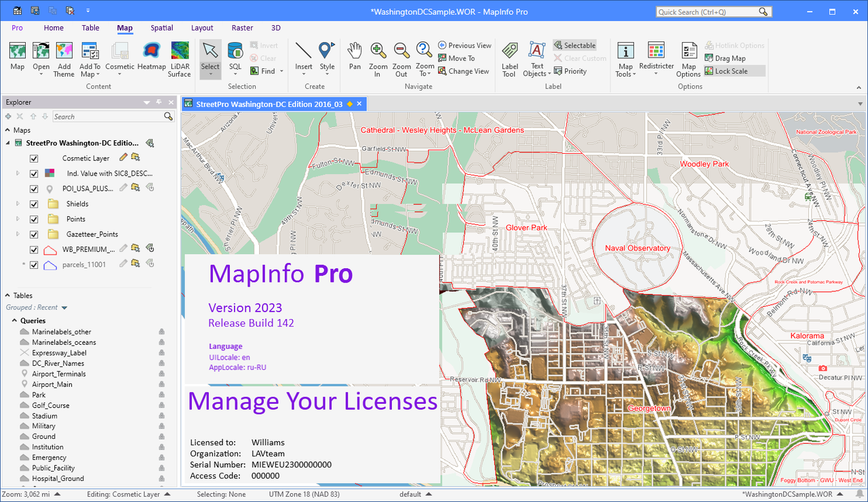The height and width of the screenshot is (502, 868).
Task: Click the Drag Map button
Action: [725, 58]
